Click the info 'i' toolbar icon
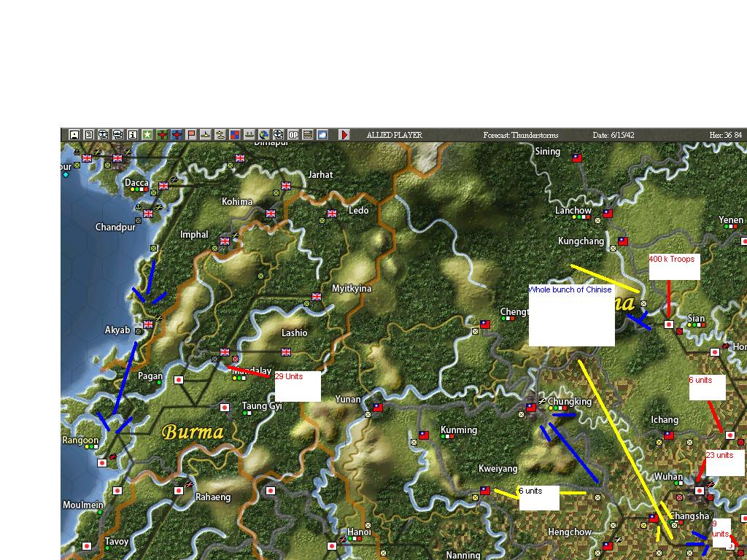The image size is (747, 560). (133, 135)
